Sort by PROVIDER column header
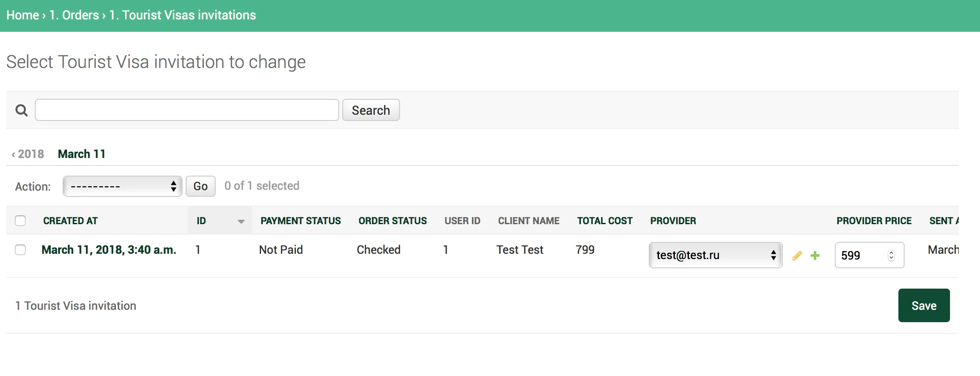 pyautogui.click(x=673, y=221)
